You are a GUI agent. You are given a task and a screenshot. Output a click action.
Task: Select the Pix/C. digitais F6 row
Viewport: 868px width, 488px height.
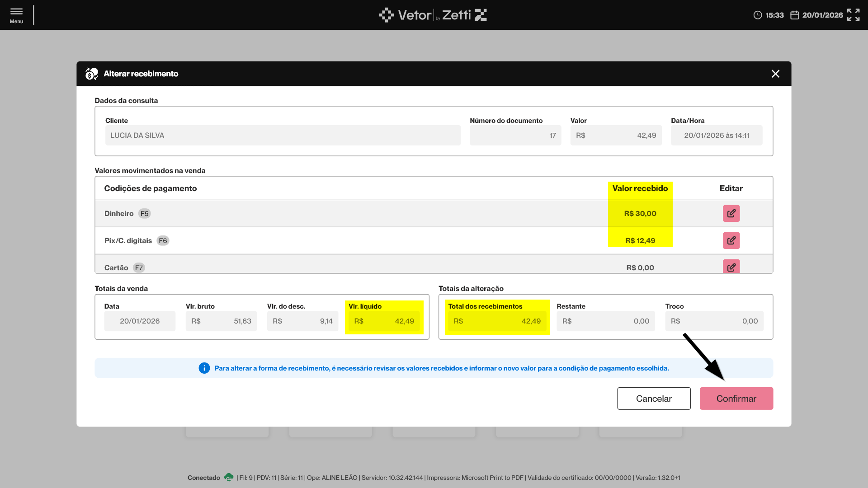click(x=136, y=241)
